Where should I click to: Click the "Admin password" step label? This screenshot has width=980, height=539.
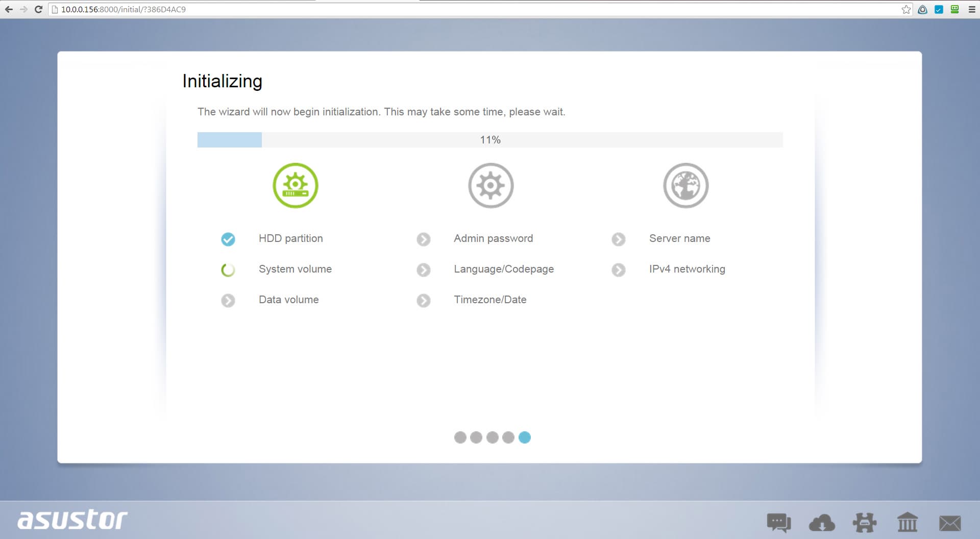[493, 238]
